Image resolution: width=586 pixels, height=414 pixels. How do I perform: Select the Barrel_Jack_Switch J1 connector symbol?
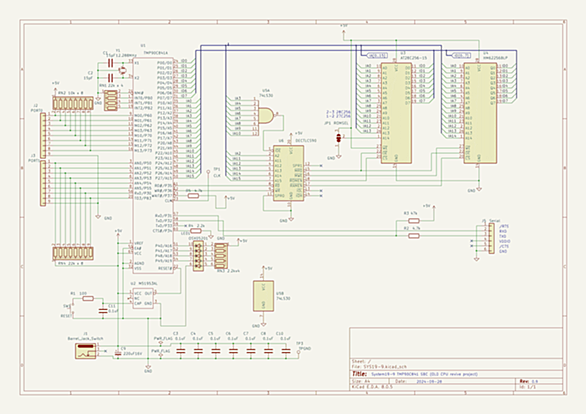click(x=86, y=351)
